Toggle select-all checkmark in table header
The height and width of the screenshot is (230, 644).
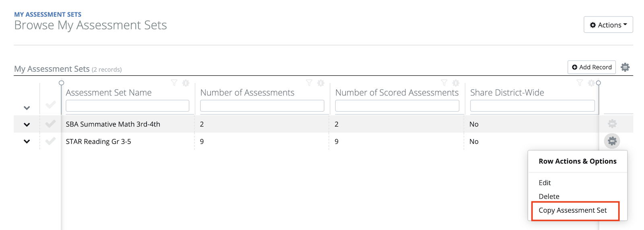pyautogui.click(x=50, y=105)
